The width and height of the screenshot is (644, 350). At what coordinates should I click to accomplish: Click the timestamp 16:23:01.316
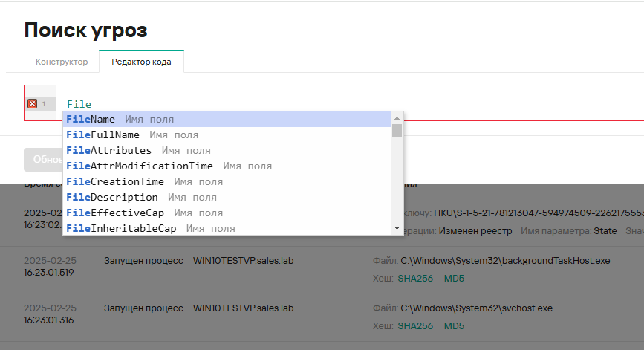[48, 320]
